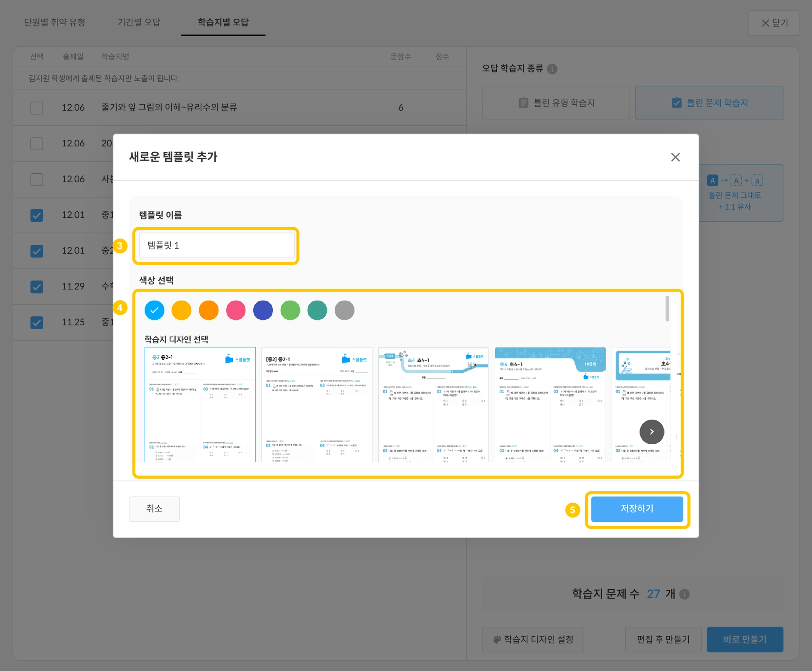Click the 저장하기 button
Screen dimensions: 812x671
tap(637, 509)
